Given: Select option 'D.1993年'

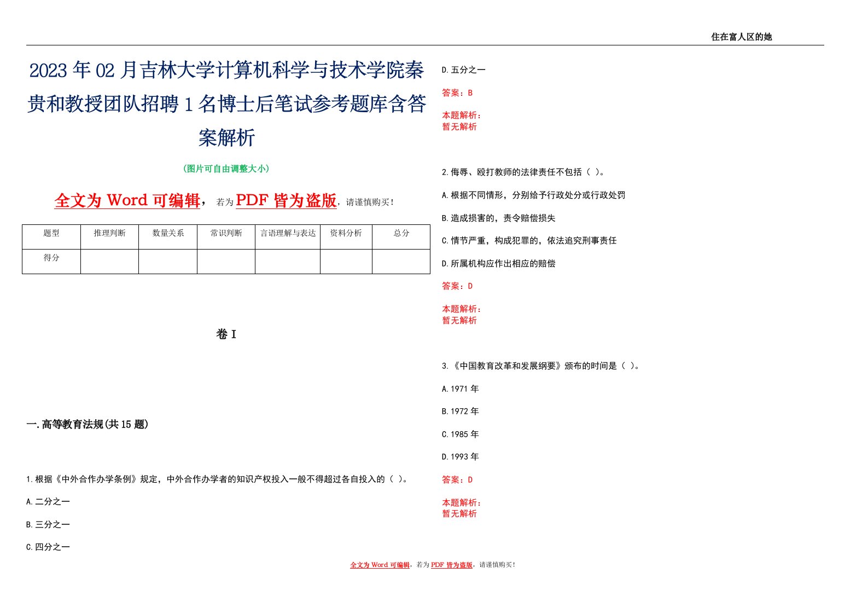Looking at the screenshot, I should (461, 457).
